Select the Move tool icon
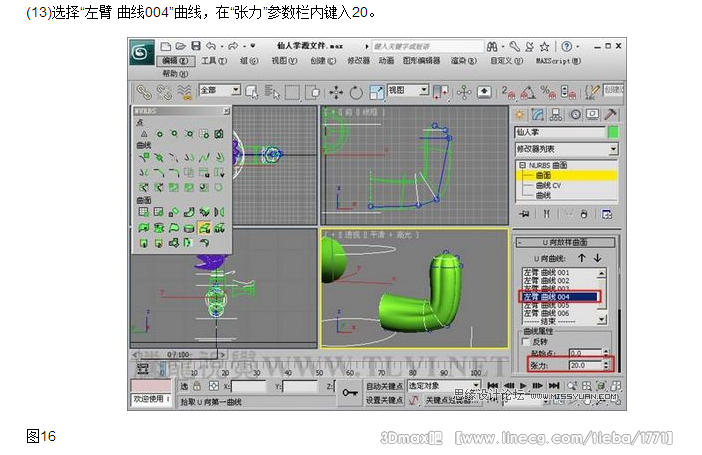This screenshot has height=455, width=702. point(336,93)
